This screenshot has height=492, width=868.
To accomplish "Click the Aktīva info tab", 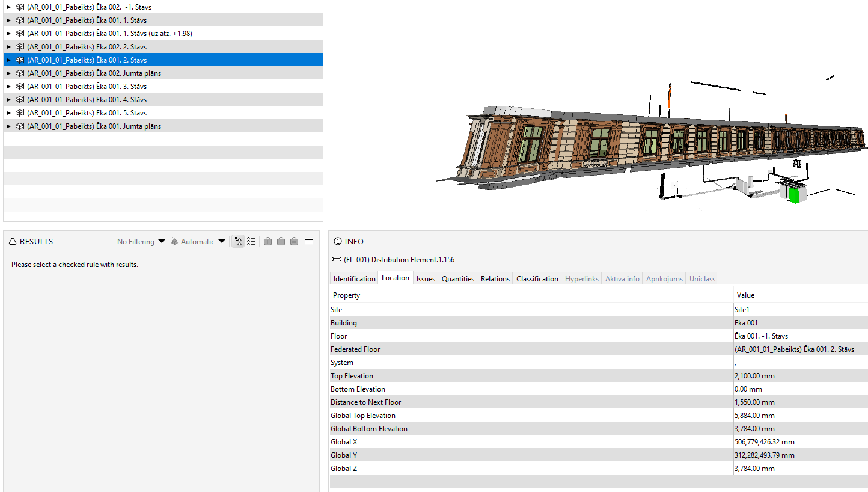I will (622, 278).
